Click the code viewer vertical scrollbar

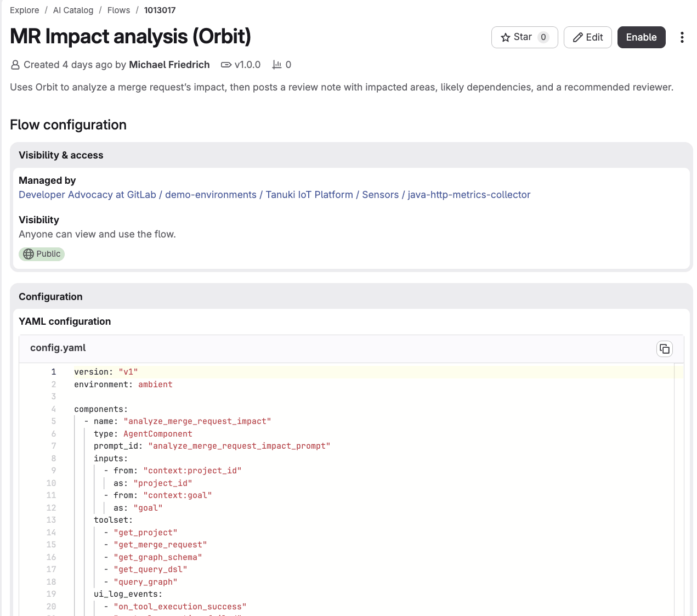tap(679, 489)
